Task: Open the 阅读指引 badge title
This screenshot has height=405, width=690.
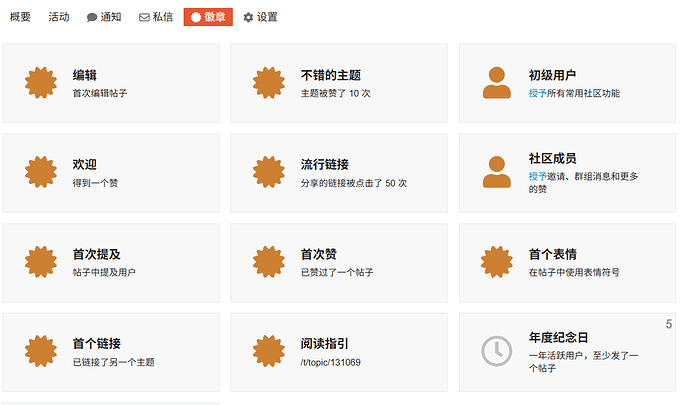Action: tap(325, 344)
